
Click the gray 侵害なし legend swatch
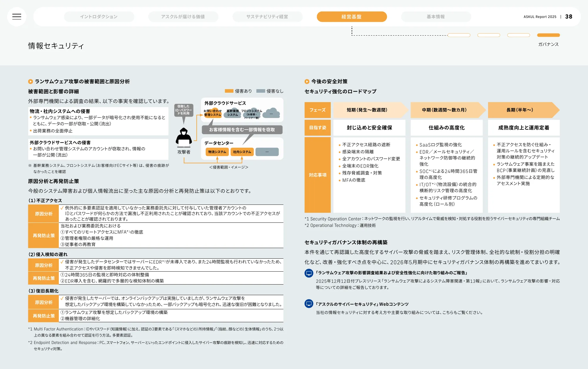point(261,91)
